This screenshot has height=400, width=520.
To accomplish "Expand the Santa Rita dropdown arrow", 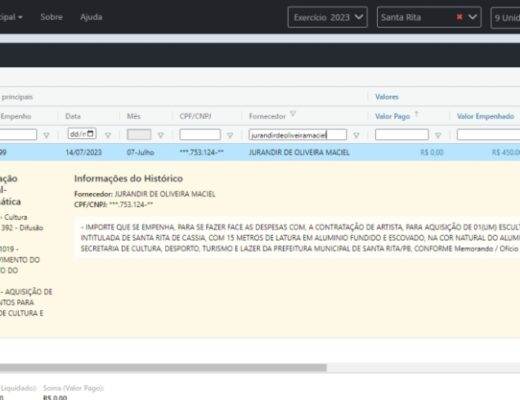I will (473, 17).
